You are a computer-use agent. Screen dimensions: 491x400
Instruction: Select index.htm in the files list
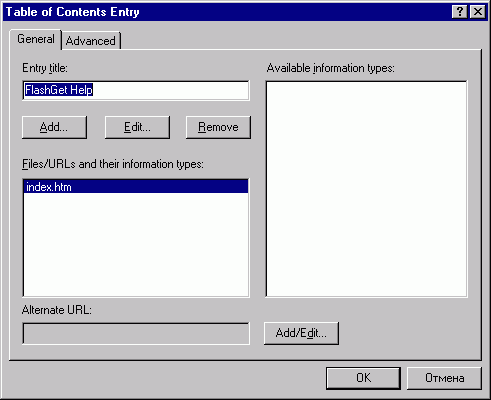(x=136, y=187)
